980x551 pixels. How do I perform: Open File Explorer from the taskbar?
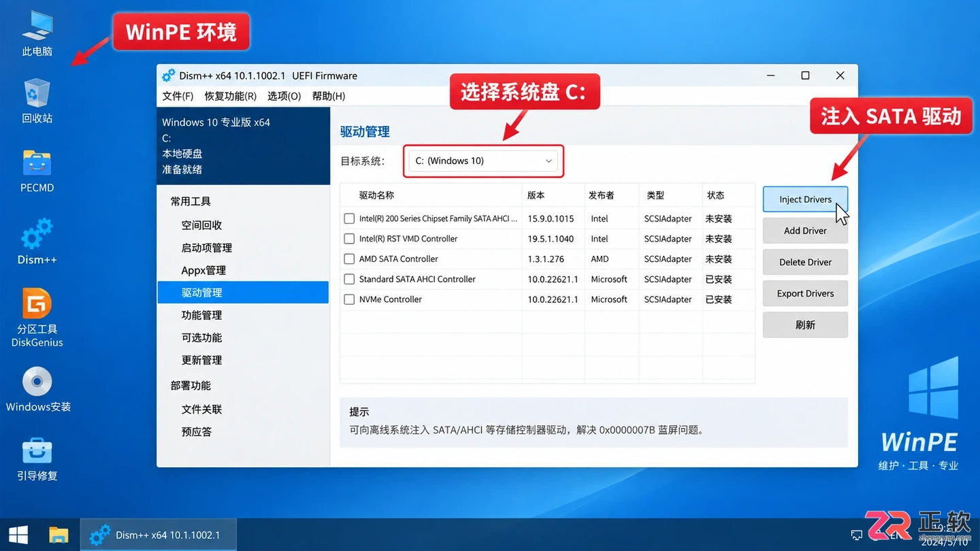coord(59,535)
